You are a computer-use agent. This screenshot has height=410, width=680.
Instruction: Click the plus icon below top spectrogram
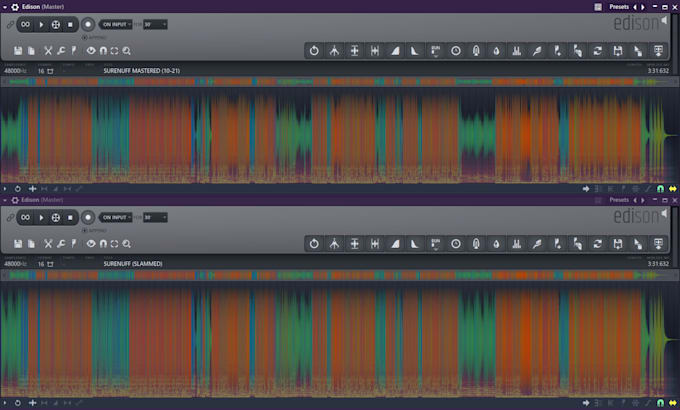tap(32, 189)
